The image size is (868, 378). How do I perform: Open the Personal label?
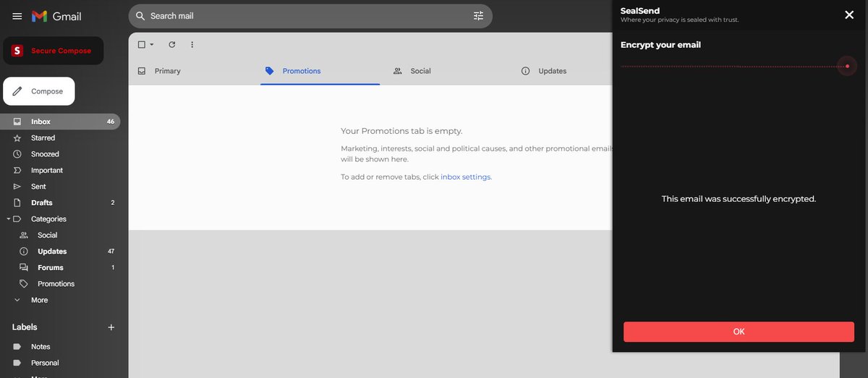(x=60, y=363)
